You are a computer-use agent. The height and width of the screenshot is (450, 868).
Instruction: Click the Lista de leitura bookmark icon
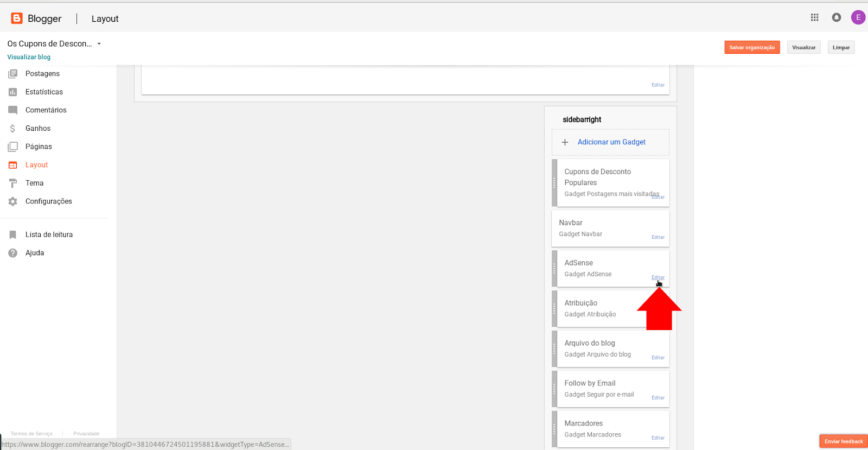[13, 235]
